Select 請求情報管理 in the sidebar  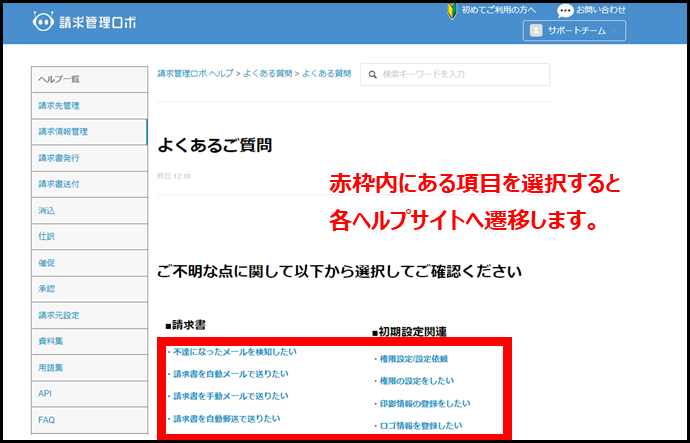tap(62, 131)
